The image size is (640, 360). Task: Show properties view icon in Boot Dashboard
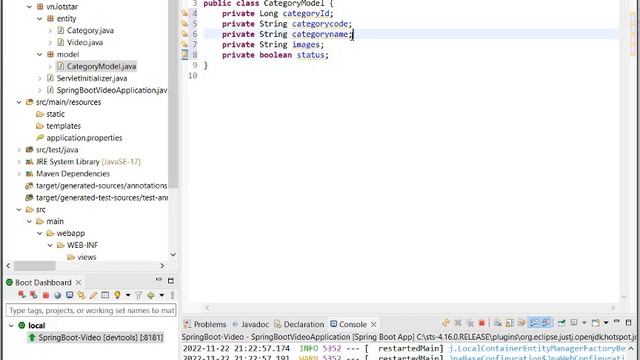(105, 295)
